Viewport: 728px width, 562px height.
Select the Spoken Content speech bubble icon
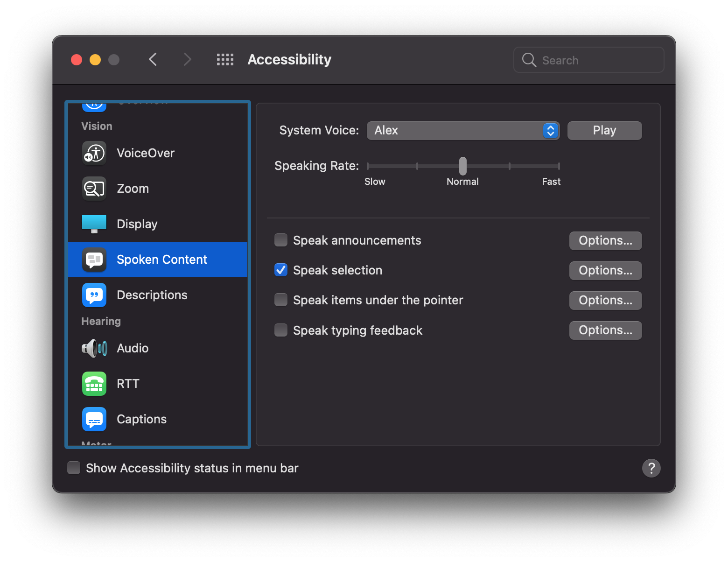(94, 260)
